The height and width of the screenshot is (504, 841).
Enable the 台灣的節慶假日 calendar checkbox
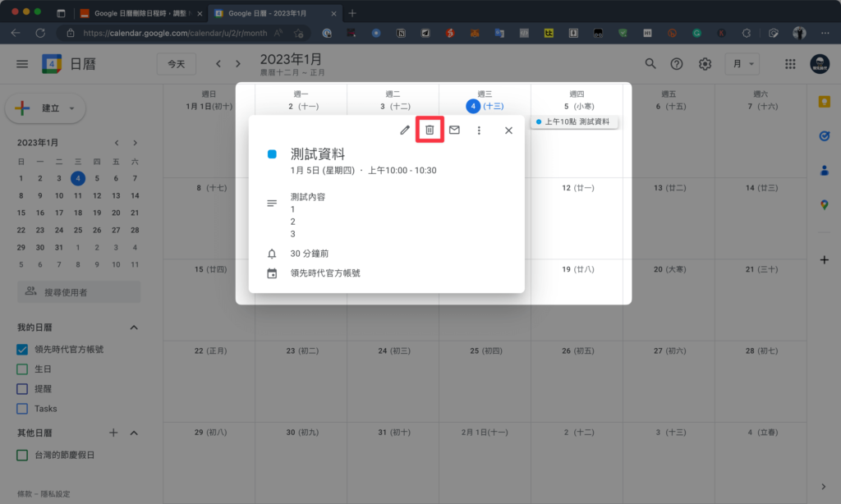click(22, 456)
